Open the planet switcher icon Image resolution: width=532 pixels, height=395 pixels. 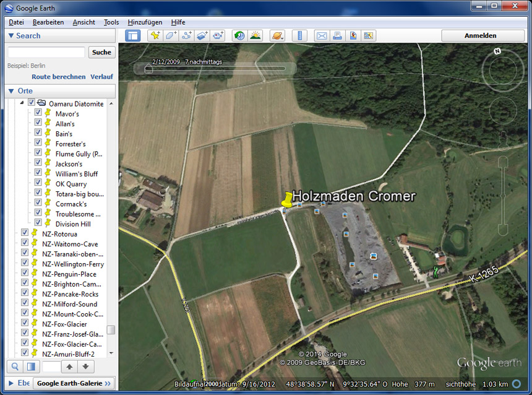tap(277, 36)
